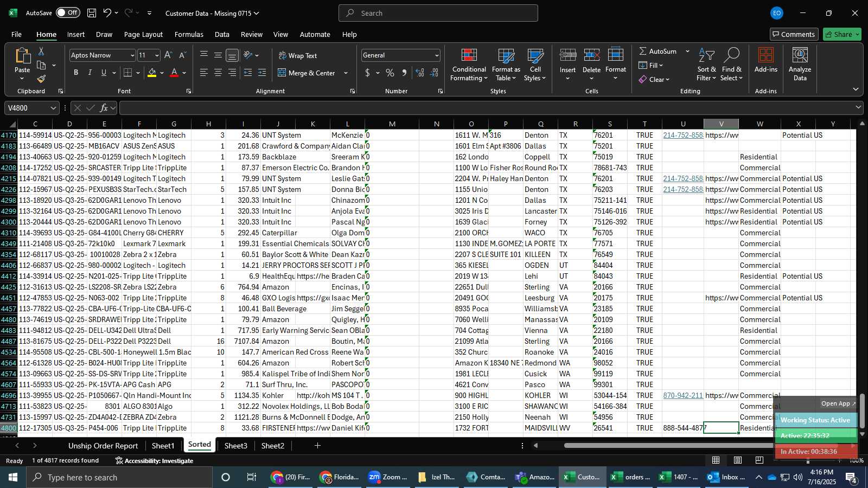The height and width of the screenshot is (488, 868).
Task: Toggle Italic formatting
Action: (x=90, y=73)
